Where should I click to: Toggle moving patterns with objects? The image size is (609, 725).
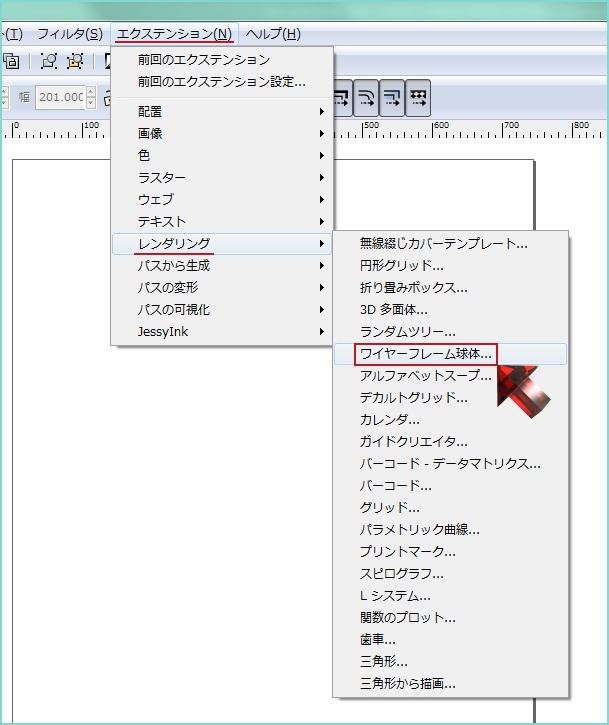point(418,98)
